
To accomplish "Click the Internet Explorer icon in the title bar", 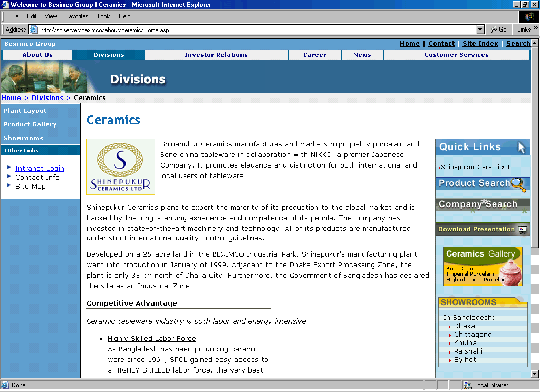I will tap(5, 5).
